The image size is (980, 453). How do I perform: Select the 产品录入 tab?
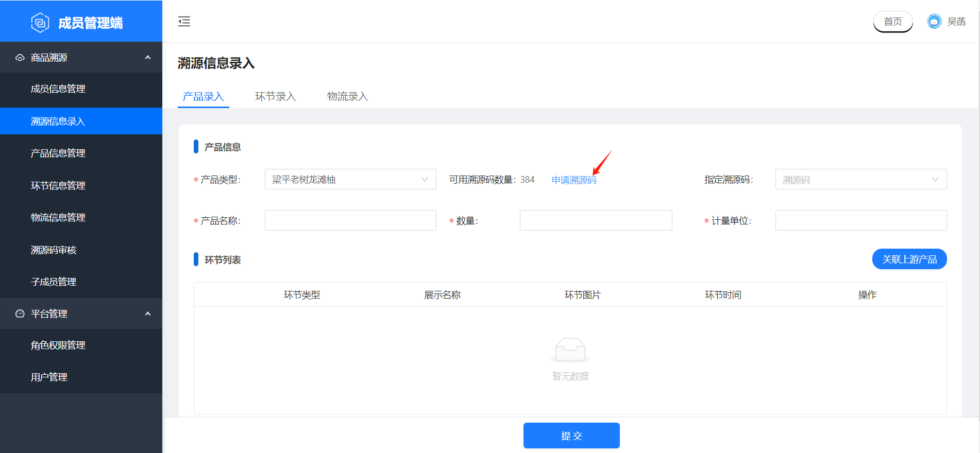point(203,97)
